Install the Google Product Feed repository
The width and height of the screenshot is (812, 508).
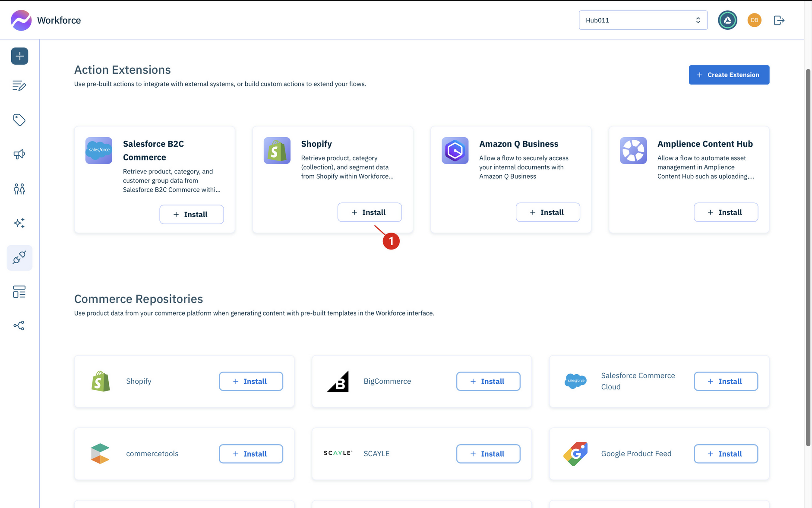726,454
